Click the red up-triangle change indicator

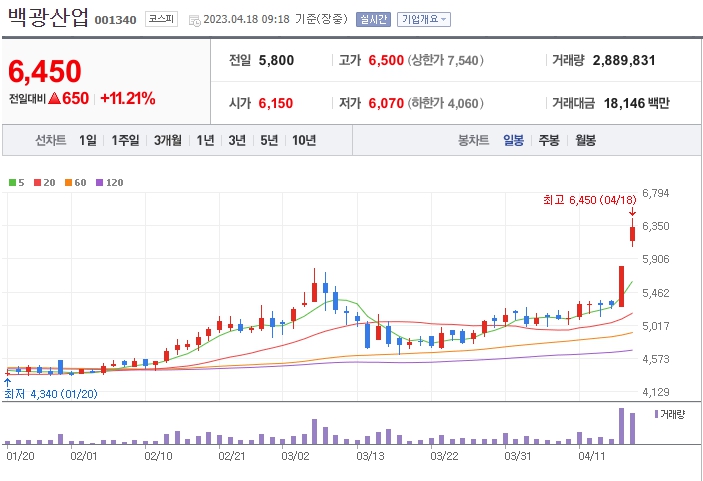click(54, 98)
